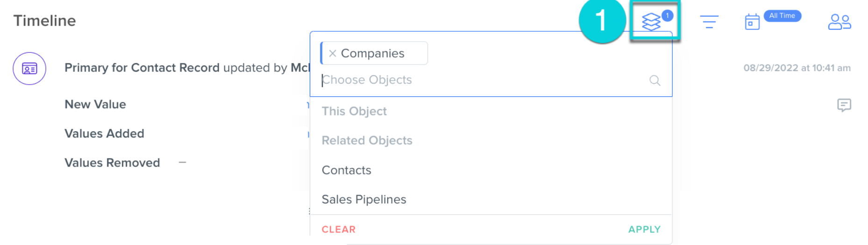Click the entry timestamp 08/29/2022

coord(797,68)
